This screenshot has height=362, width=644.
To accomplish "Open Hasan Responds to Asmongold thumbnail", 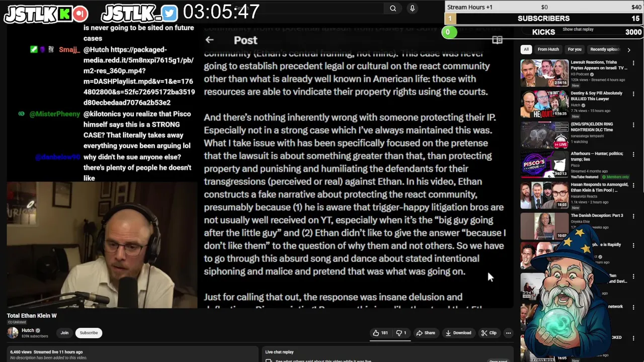I will (x=544, y=196).
